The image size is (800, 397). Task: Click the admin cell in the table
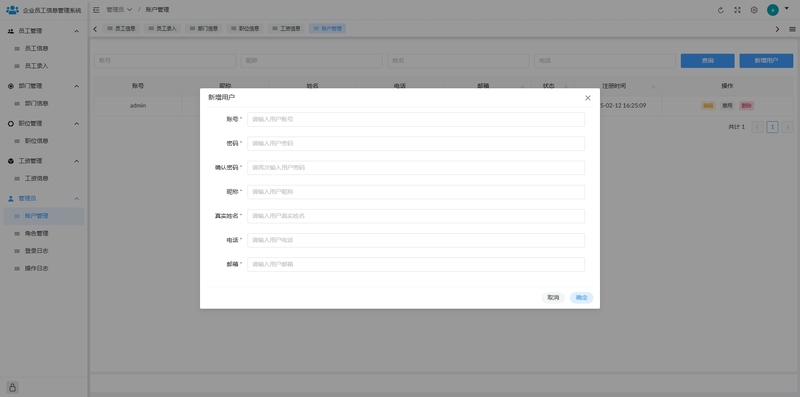point(138,106)
